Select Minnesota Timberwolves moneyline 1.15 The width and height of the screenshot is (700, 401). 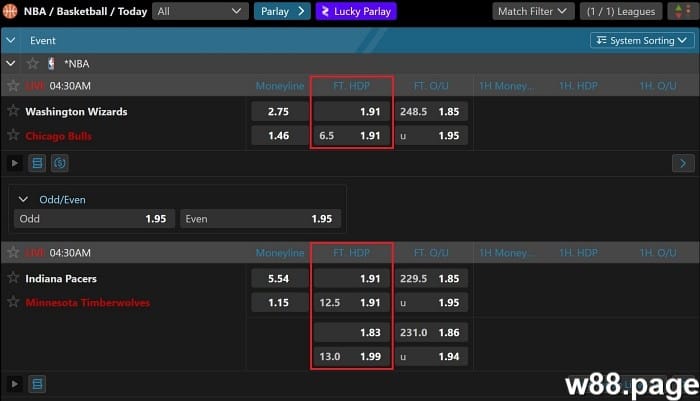pyautogui.click(x=279, y=303)
